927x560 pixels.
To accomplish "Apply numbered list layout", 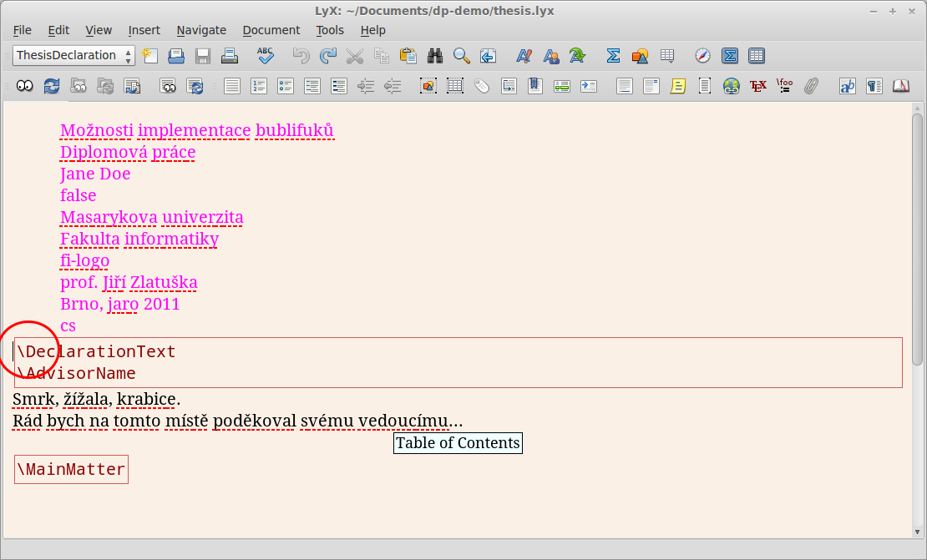I will pyautogui.click(x=259, y=86).
